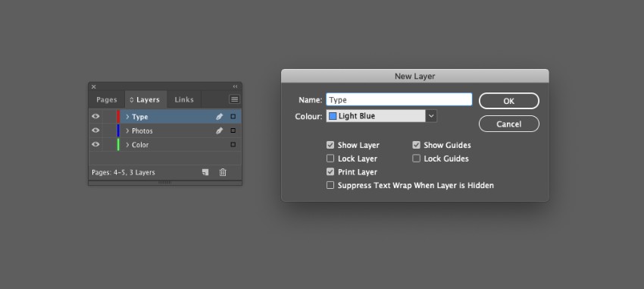Uncheck the Print Layer checkbox

[x=330, y=172]
